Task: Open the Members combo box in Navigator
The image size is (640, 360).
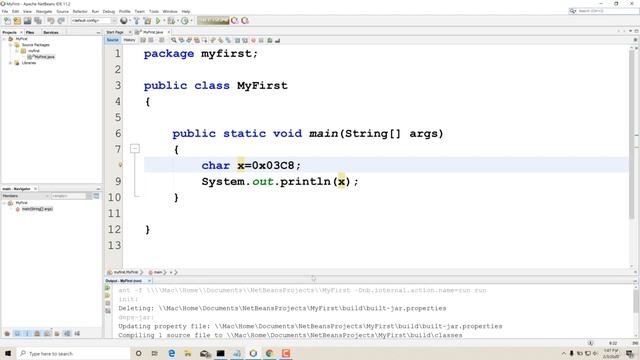Action: coord(25,196)
